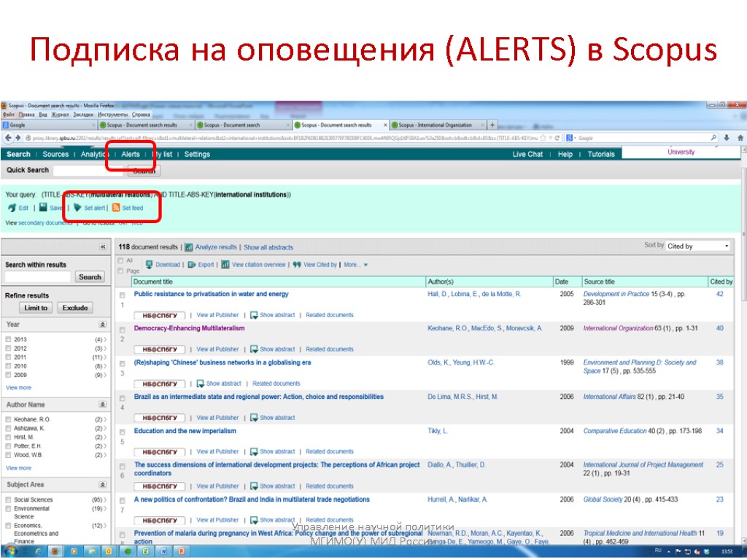Open the Democracy-Enhancing Multilateralism title link
The height and width of the screenshot is (560, 747).
tap(189, 328)
